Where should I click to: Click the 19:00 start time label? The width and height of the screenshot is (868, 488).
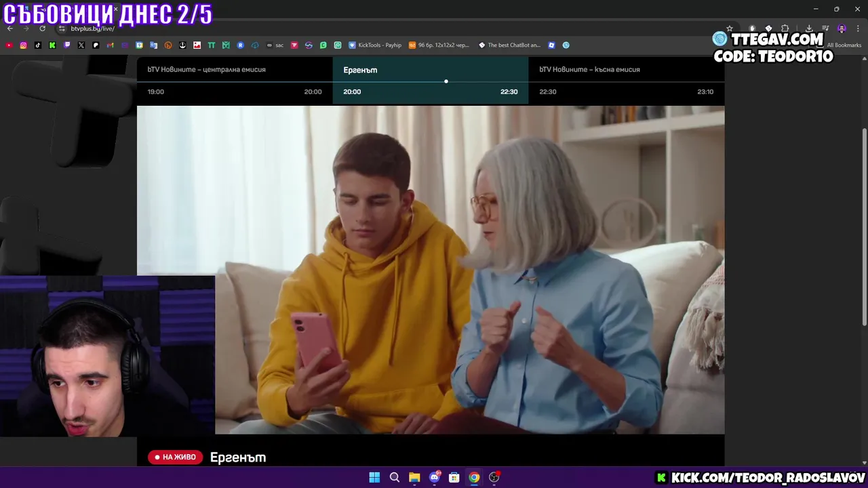(x=156, y=91)
